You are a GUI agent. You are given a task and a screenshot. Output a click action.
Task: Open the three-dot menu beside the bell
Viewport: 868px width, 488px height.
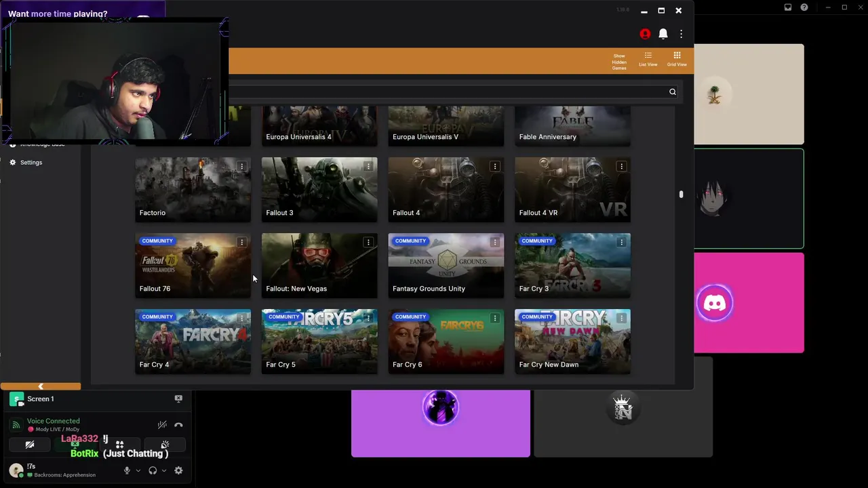[x=681, y=34]
